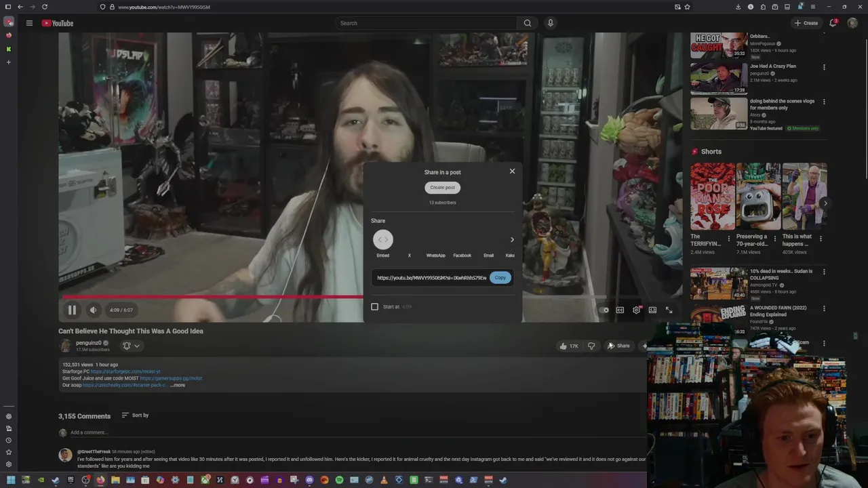Image resolution: width=868 pixels, height=488 pixels.
Task: Open doing behind the scenes vlogs thumbnail
Action: click(719, 113)
